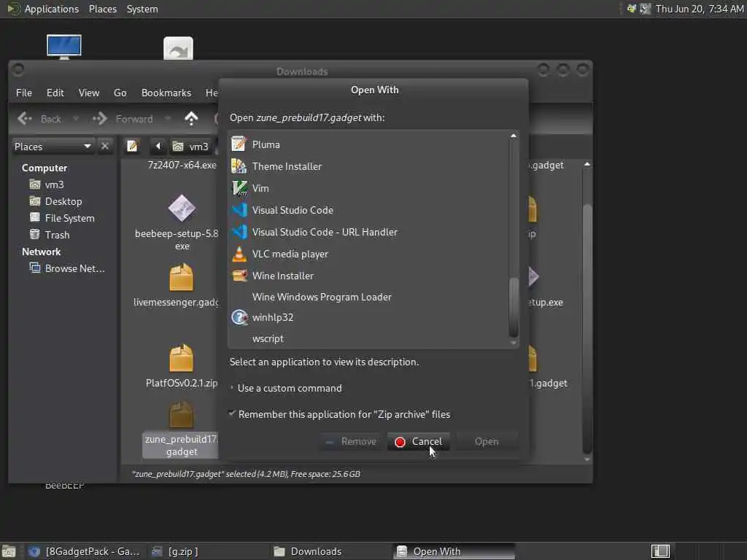Select the Wine Installer icon

pyautogui.click(x=239, y=276)
